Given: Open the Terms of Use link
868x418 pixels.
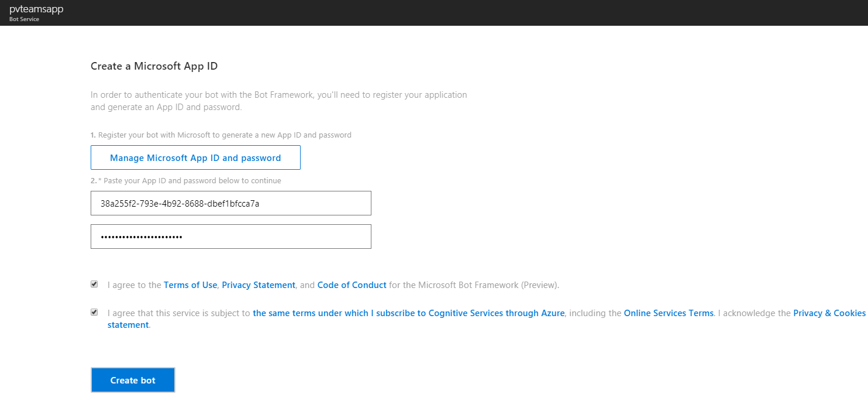Looking at the screenshot, I should coord(190,285).
